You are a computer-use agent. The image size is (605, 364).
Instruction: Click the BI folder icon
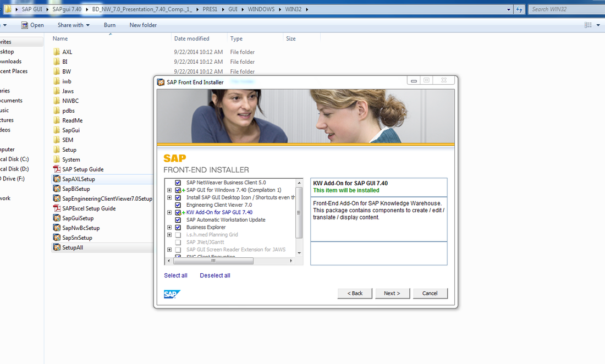coord(57,62)
